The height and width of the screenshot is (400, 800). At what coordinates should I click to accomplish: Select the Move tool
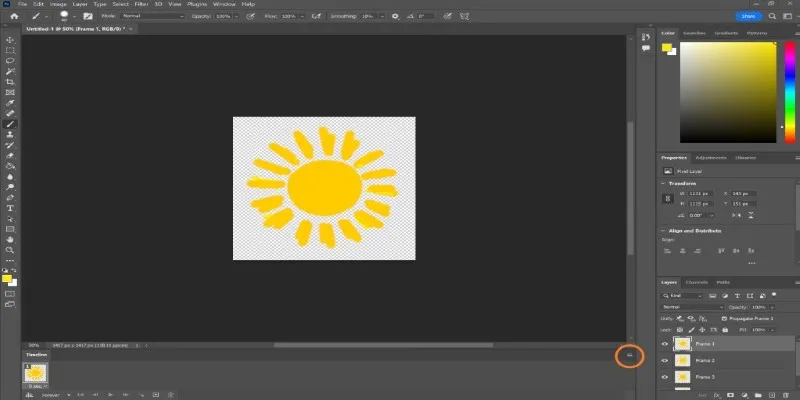10,40
